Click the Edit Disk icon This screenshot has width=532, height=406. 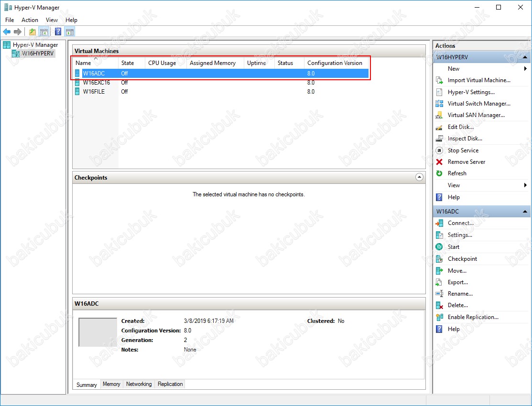439,127
